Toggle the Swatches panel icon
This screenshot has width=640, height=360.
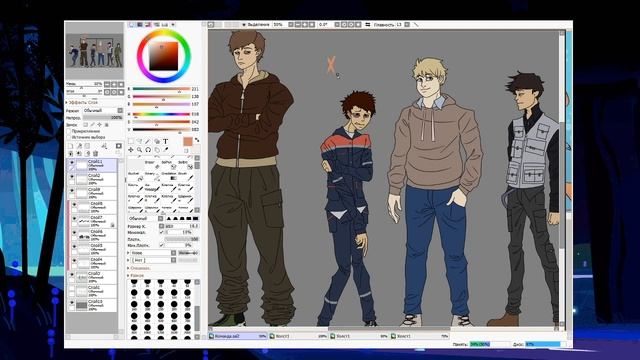coord(165,25)
